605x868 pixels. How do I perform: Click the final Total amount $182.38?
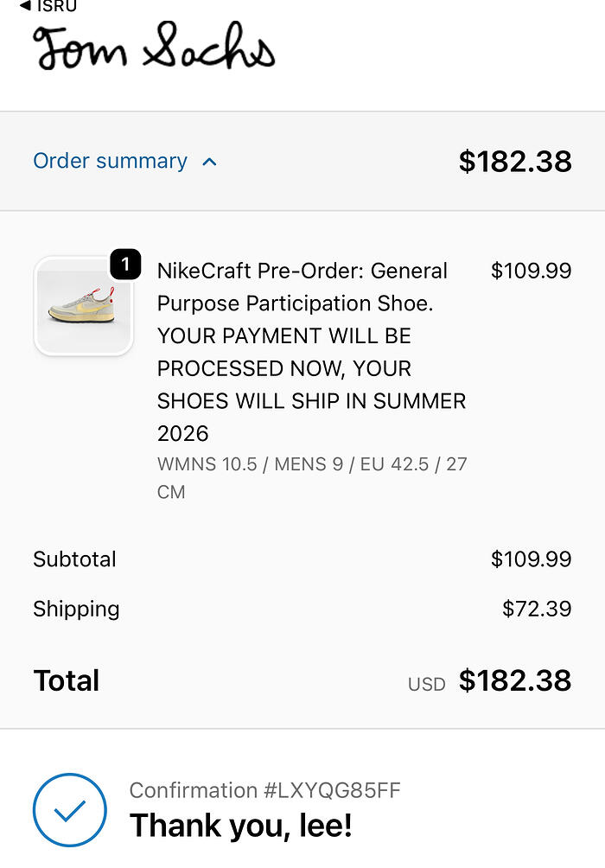[514, 680]
